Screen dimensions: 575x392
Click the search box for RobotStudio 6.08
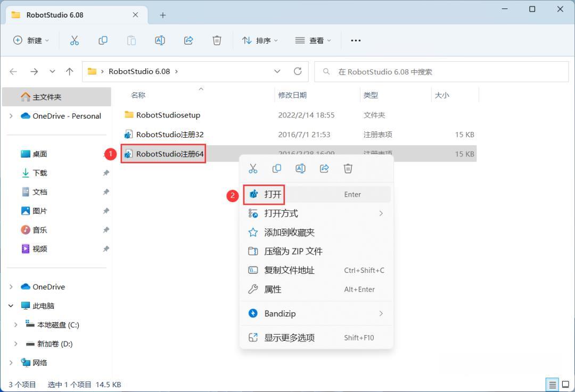click(441, 72)
